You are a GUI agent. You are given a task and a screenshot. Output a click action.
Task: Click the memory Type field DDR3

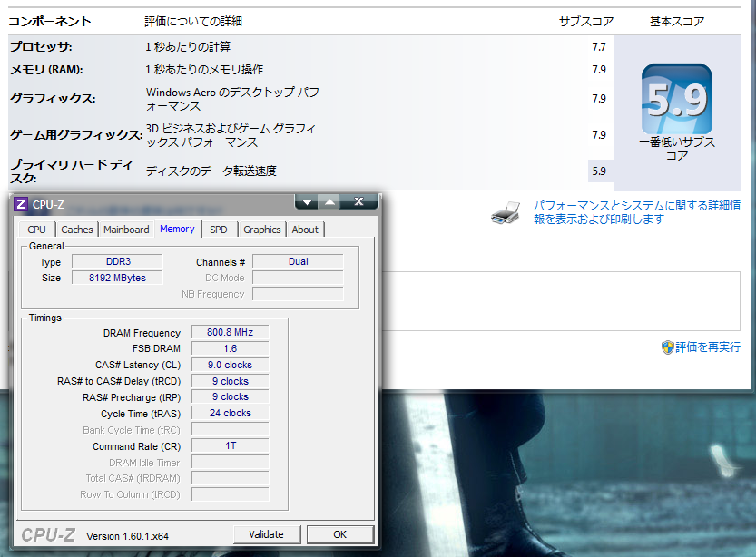tap(117, 261)
